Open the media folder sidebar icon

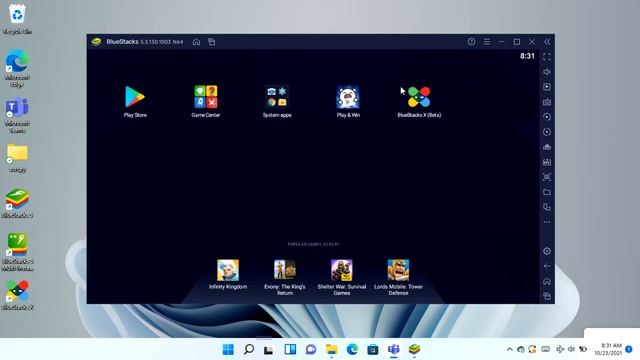[547, 192]
